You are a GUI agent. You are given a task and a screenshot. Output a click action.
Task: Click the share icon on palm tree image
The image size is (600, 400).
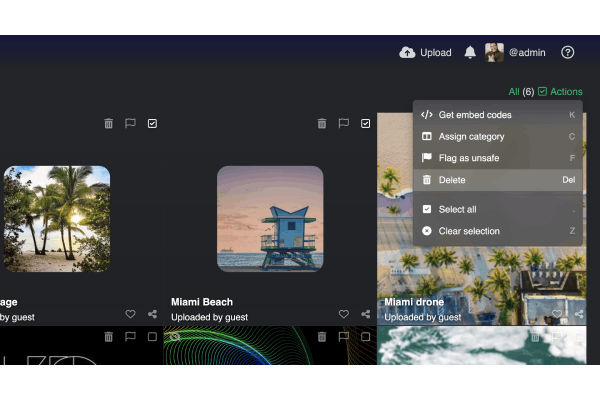[153, 314]
